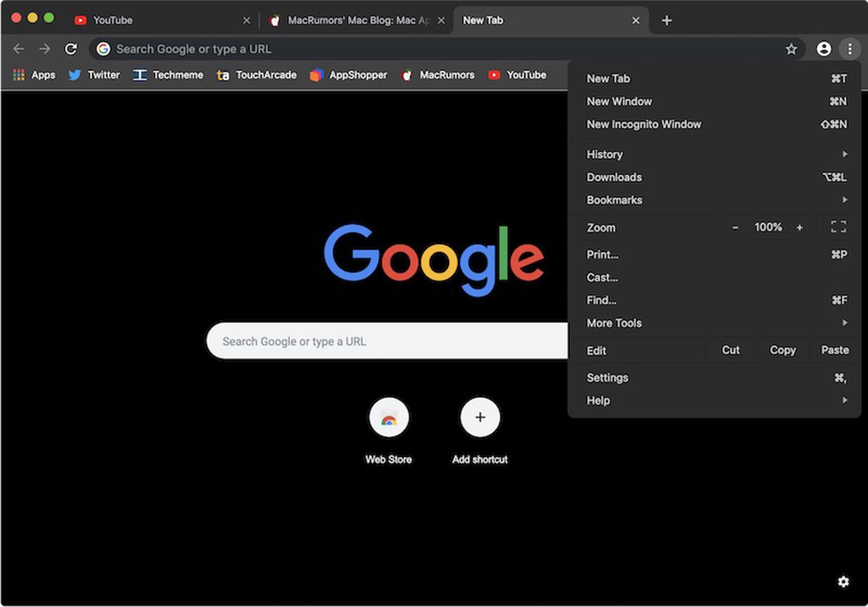The width and height of the screenshot is (868, 607).
Task: Click the Copy button in the Edit row
Action: pos(782,350)
